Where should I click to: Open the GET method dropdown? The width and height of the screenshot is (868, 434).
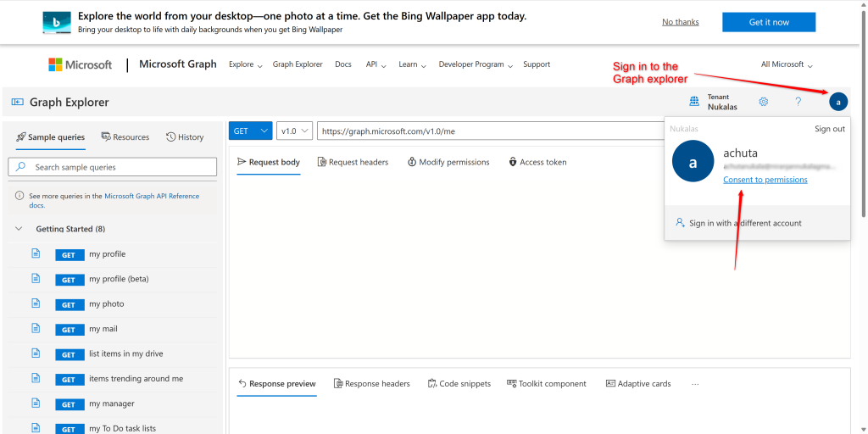pyautogui.click(x=251, y=131)
